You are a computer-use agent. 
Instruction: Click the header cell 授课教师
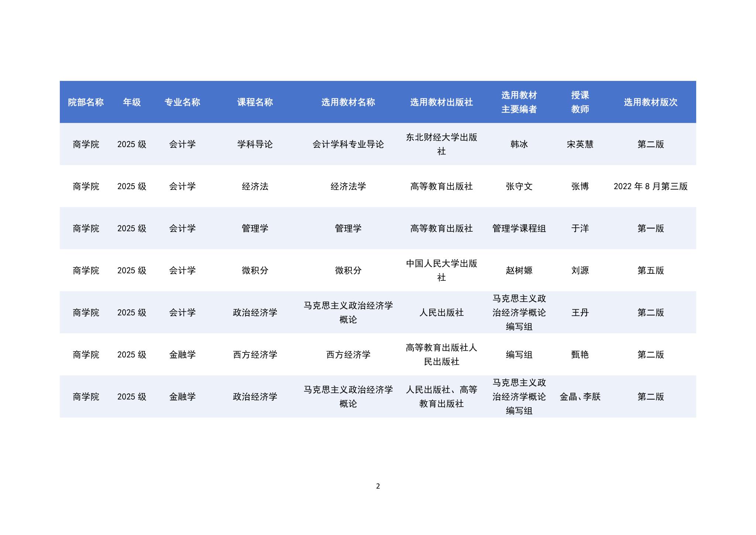point(580,102)
